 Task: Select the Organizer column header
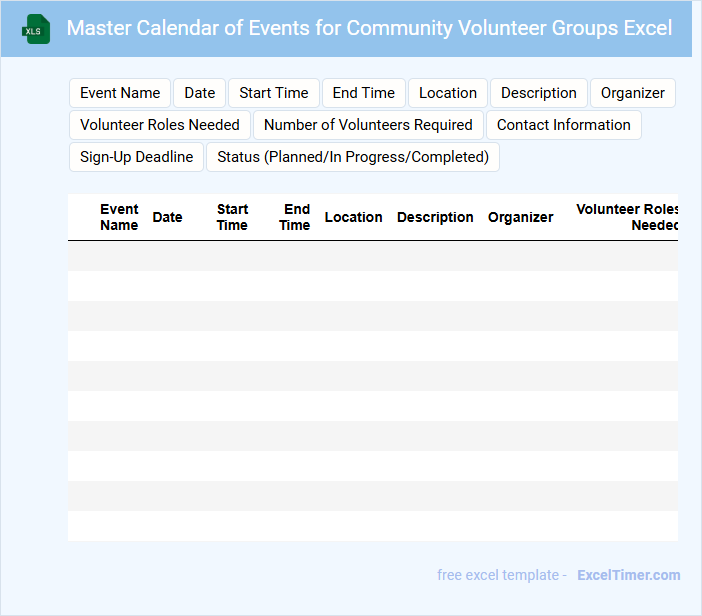520,217
